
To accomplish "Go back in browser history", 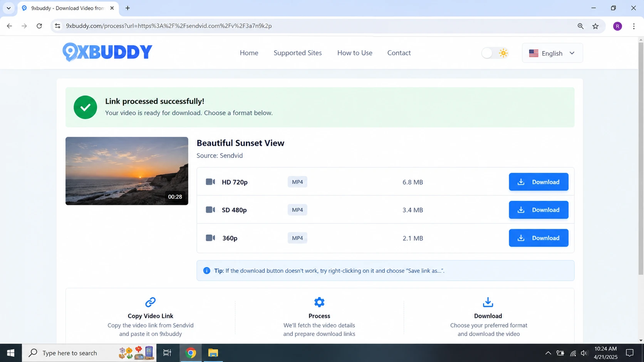I will click(x=9, y=26).
